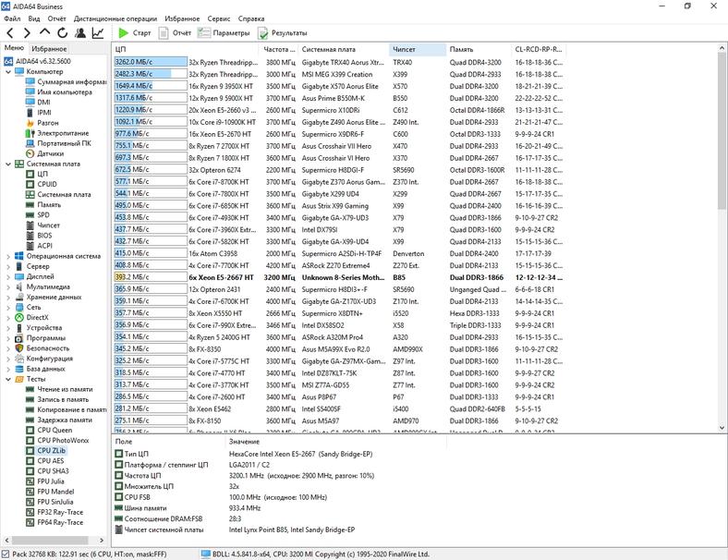Viewport: 728px width, 560px height.
Task: Open the Сервис menu
Action: pyautogui.click(x=219, y=18)
